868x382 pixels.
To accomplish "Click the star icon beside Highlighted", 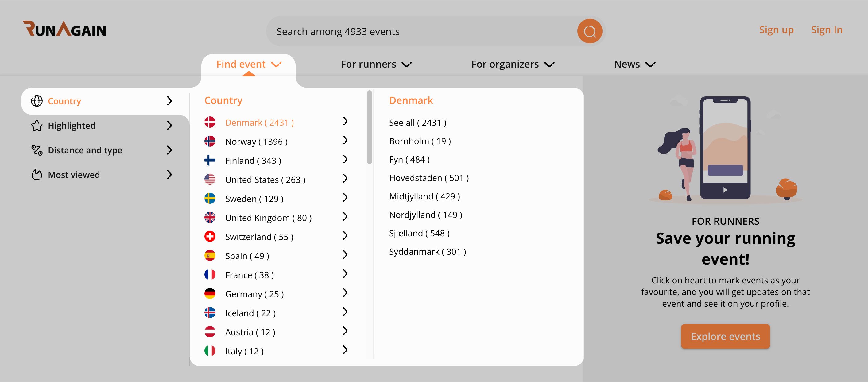I will (37, 125).
